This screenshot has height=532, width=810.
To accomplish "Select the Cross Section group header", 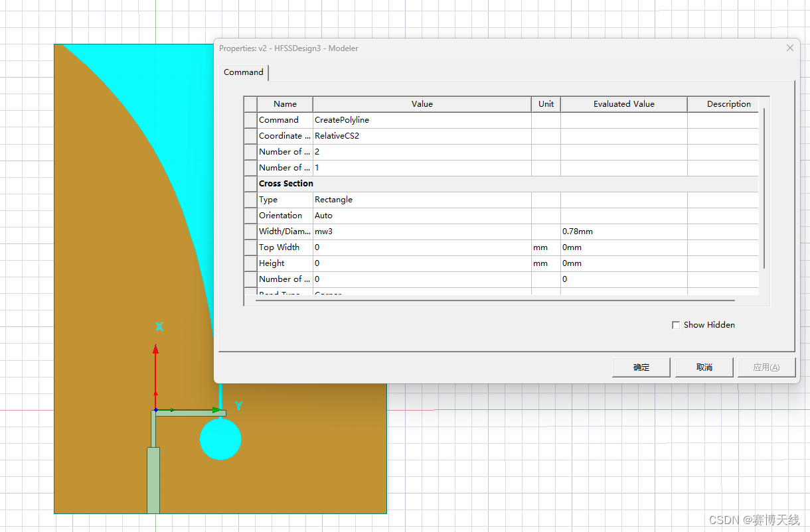I will (507, 184).
